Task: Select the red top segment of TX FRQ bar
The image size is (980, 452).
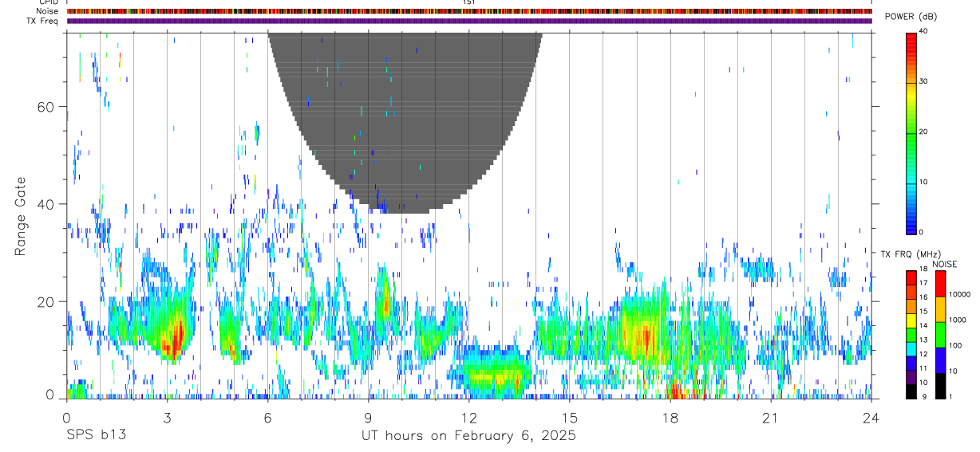Action: 911,277
